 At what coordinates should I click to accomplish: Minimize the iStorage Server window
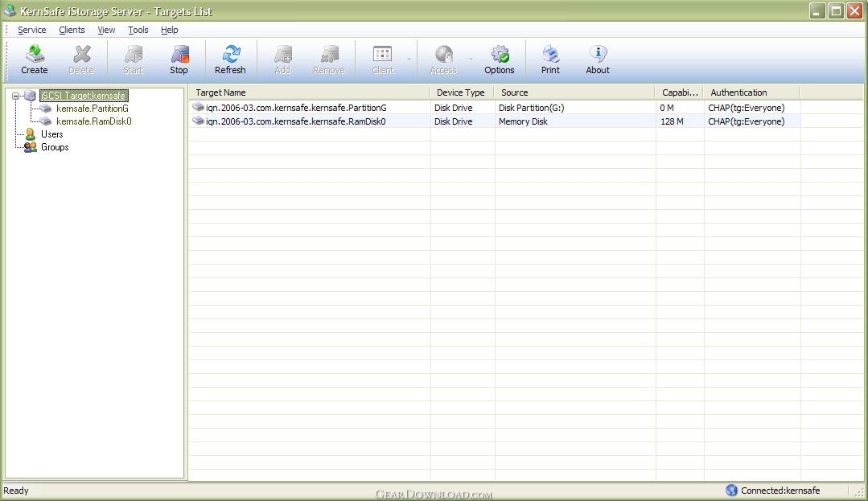coord(817,11)
